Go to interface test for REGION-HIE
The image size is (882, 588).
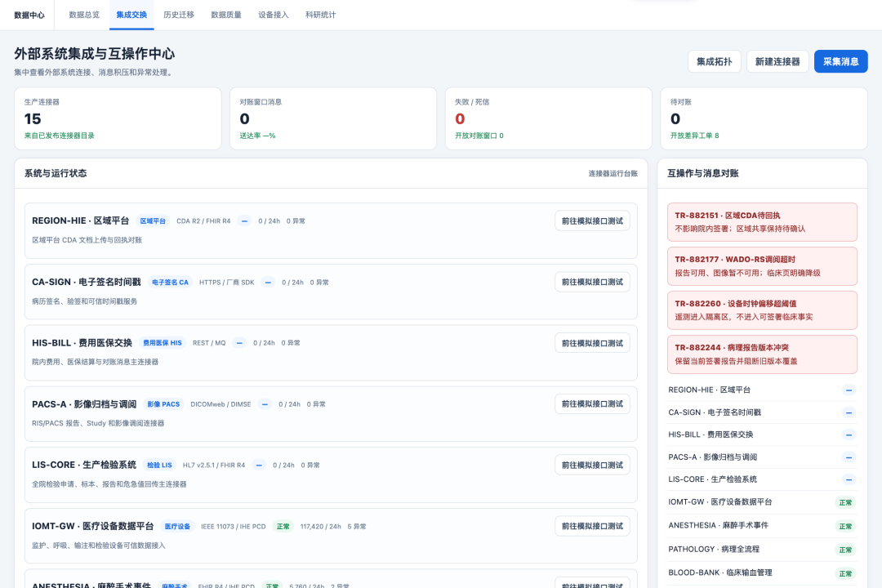592,221
